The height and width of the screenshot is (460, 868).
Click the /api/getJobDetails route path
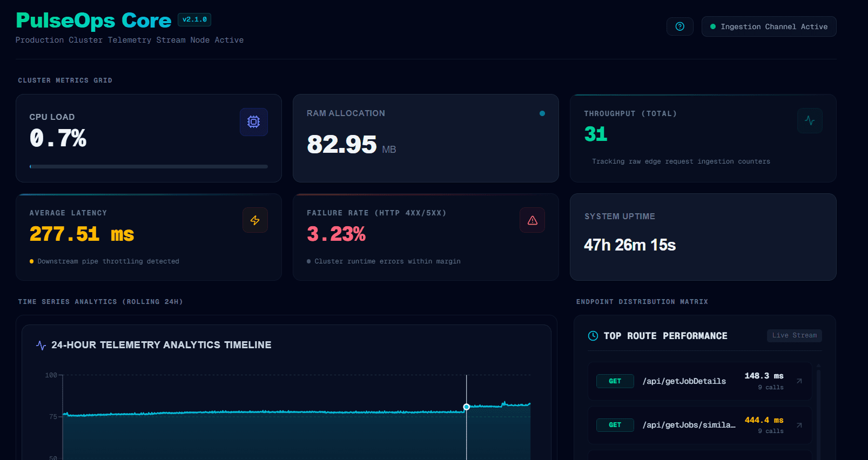(684, 381)
